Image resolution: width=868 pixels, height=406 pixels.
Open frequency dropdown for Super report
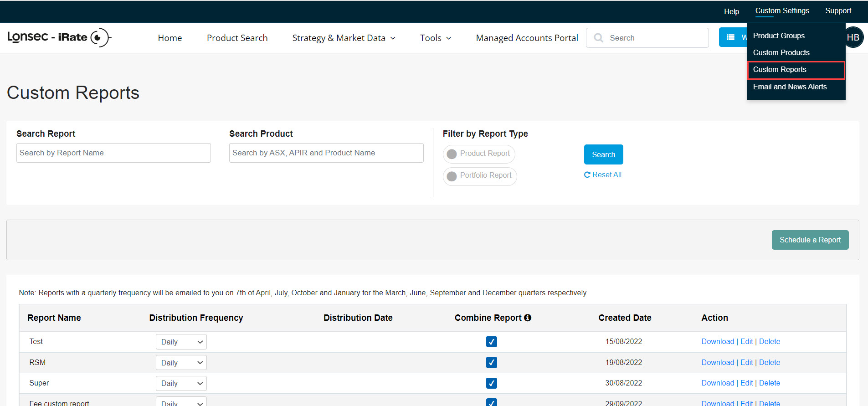pyautogui.click(x=181, y=383)
